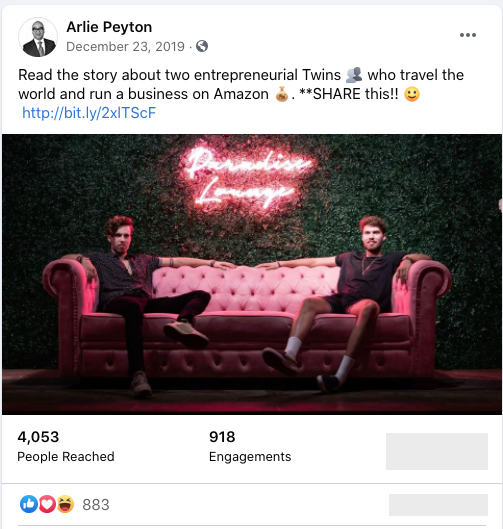Open the bit.ly/2xlTScF link
Screen dimensions: 503x529
pyautogui.click(x=89, y=113)
